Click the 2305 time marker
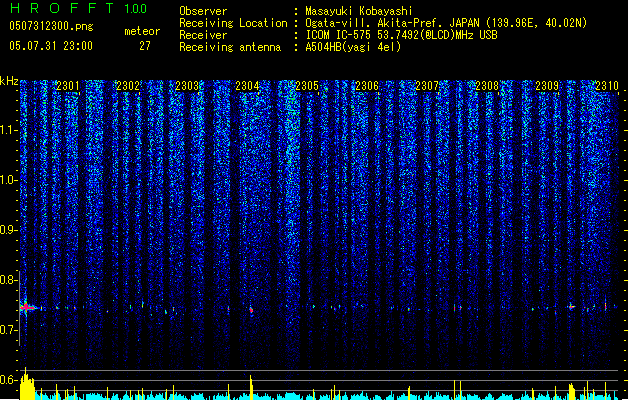The width and height of the screenshot is (629, 400). click(x=307, y=86)
